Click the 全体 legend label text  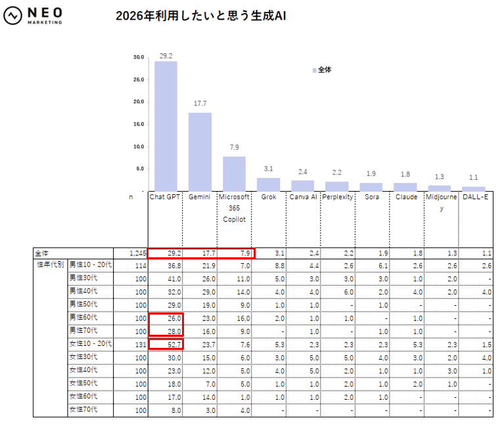325,70
